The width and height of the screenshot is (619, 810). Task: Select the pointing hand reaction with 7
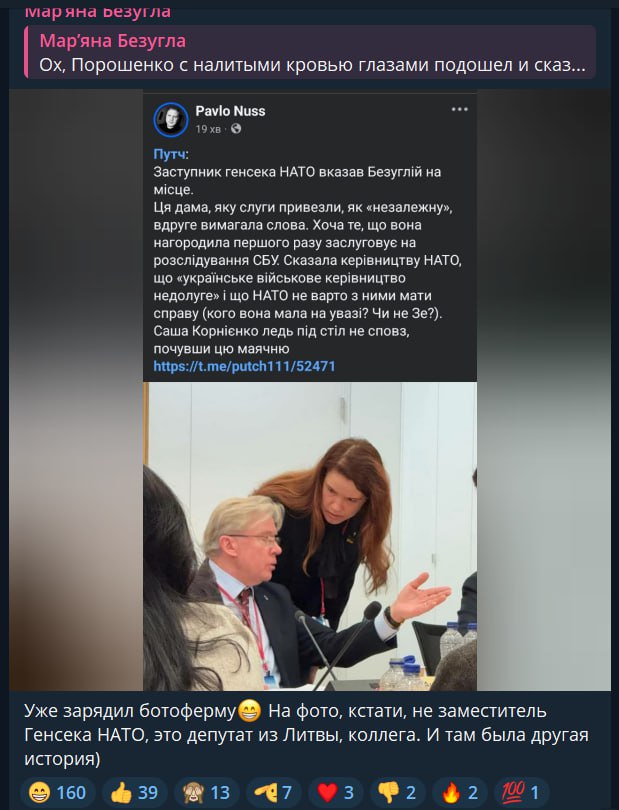tap(273, 792)
